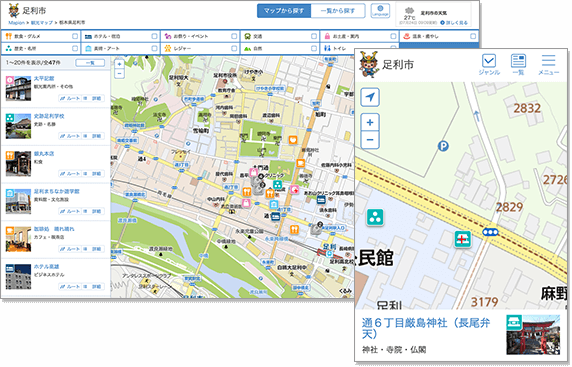
Task: Open the メニュー hamburger menu
Action: (x=548, y=65)
